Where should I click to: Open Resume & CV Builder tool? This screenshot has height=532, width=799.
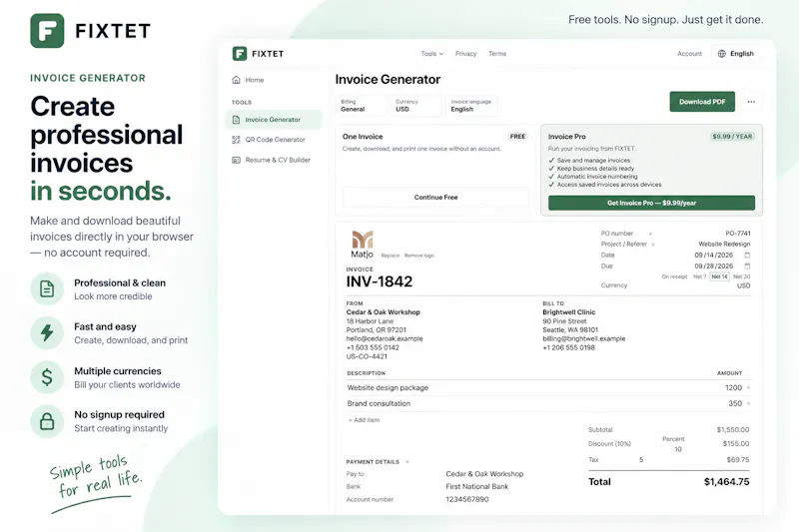point(274,160)
